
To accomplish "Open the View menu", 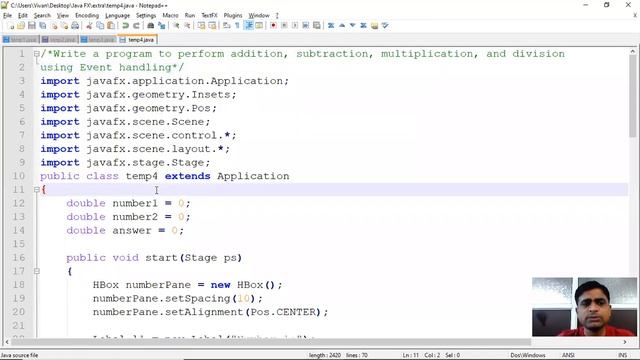I will (x=62, y=16).
